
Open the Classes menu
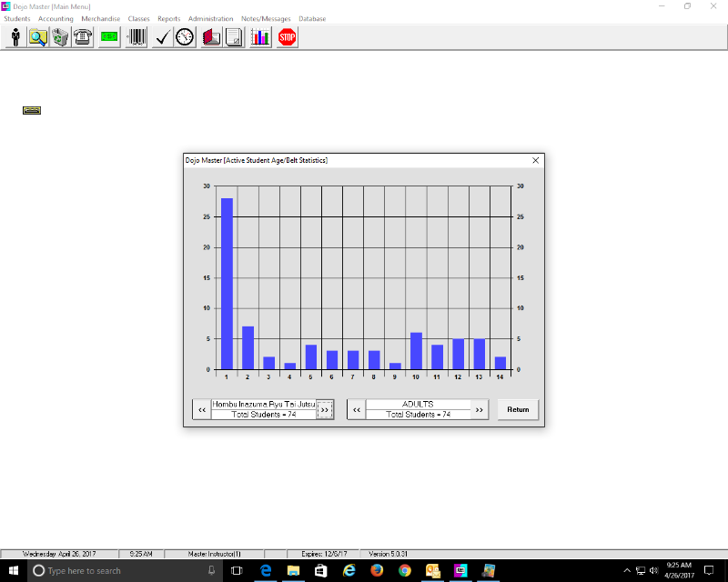139,18
